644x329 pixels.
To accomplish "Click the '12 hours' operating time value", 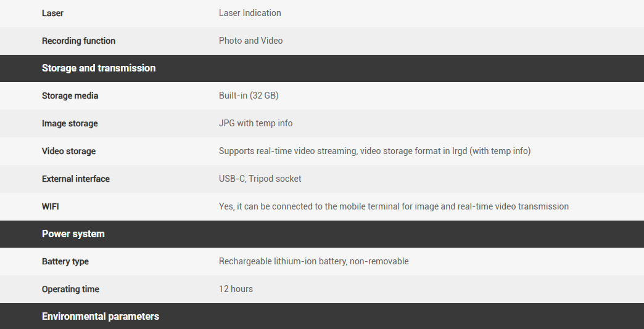I will click(236, 289).
